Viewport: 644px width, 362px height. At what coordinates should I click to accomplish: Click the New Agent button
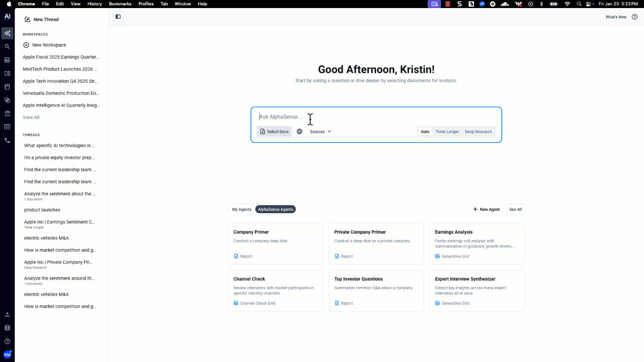(486, 209)
